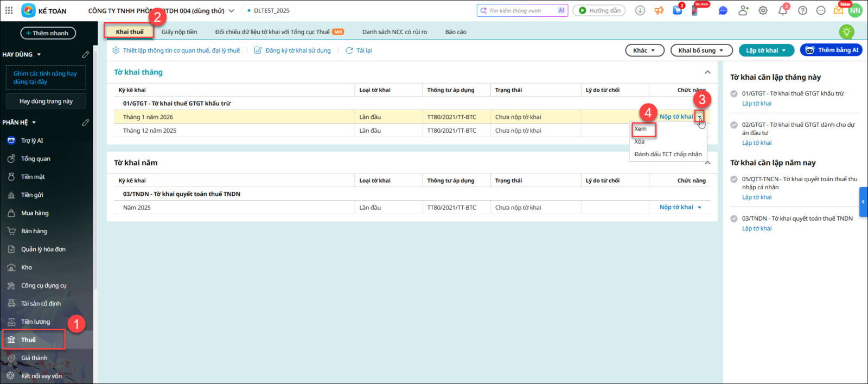The image size is (868, 384).
Task: Select Xem from the dropdown menu
Action: click(x=641, y=129)
